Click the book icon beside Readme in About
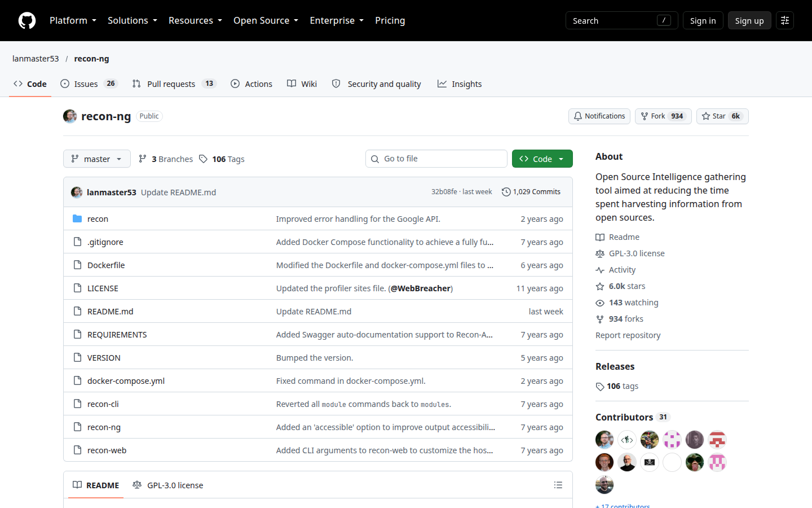Screen dimensions: 812x508 pos(600,238)
